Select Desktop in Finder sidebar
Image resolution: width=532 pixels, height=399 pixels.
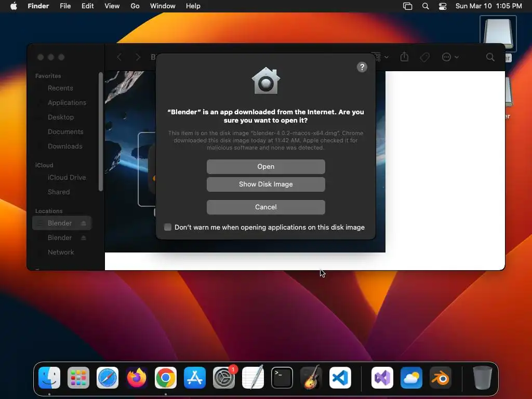(61, 117)
